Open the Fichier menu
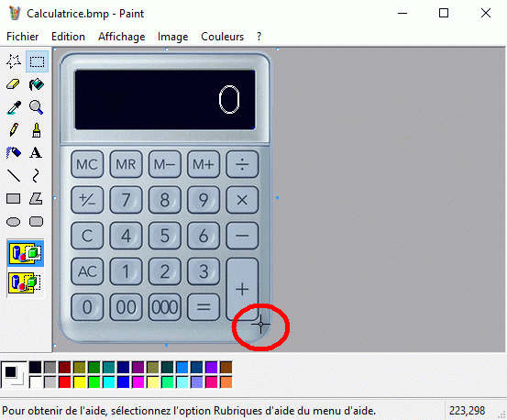 point(23,37)
